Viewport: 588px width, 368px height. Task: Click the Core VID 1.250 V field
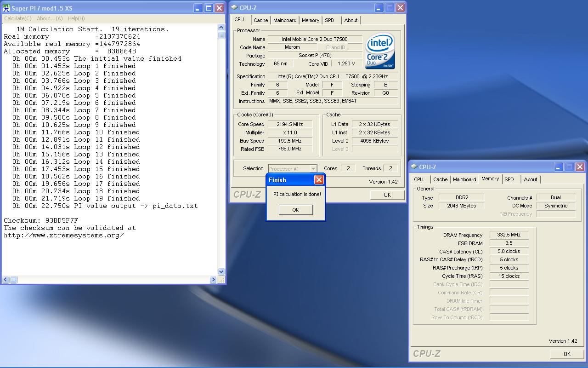click(346, 64)
